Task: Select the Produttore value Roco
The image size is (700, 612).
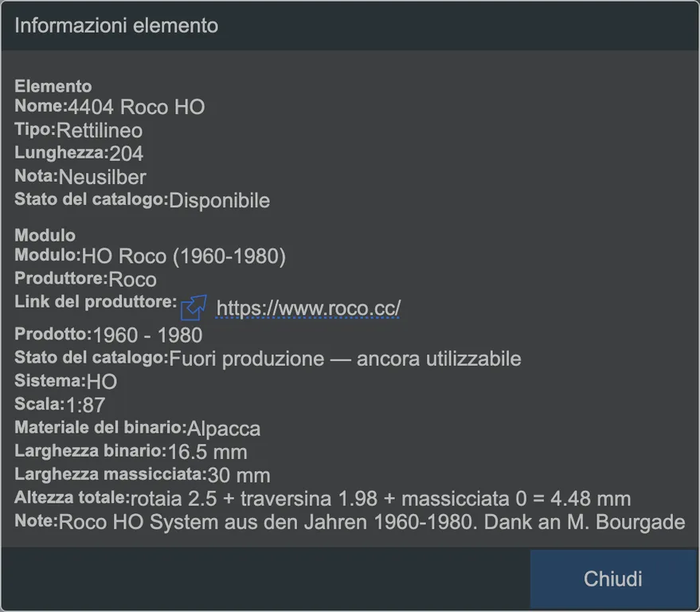Action: 132,280
